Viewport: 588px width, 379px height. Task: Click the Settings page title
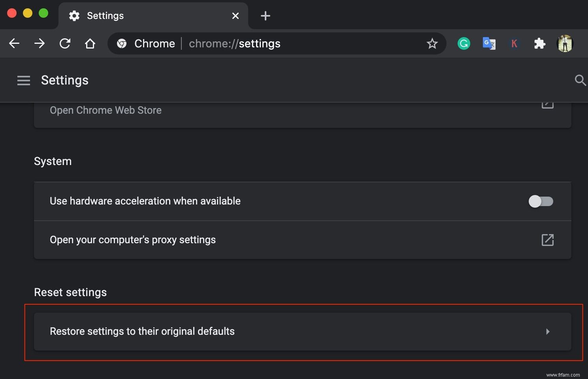click(65, 80)
